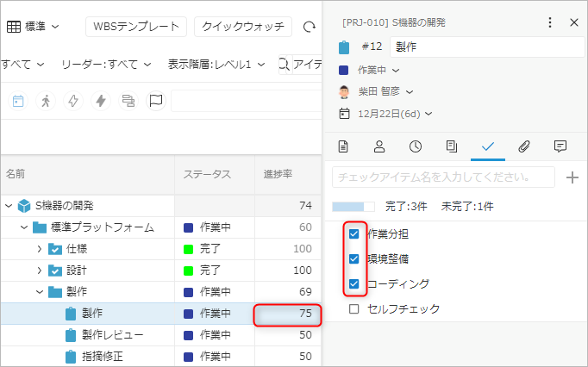
Task: Switch to the comments tab
Action: click(x=560, y=146)
